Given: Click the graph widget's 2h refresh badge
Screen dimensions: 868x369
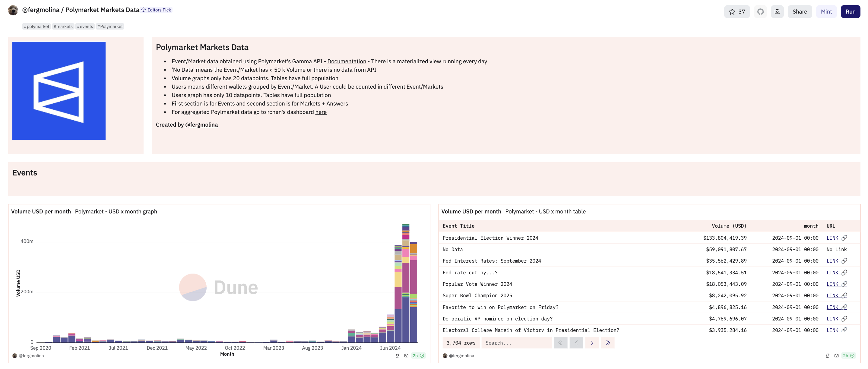Looking at the screenshot, I should [418, 355].
